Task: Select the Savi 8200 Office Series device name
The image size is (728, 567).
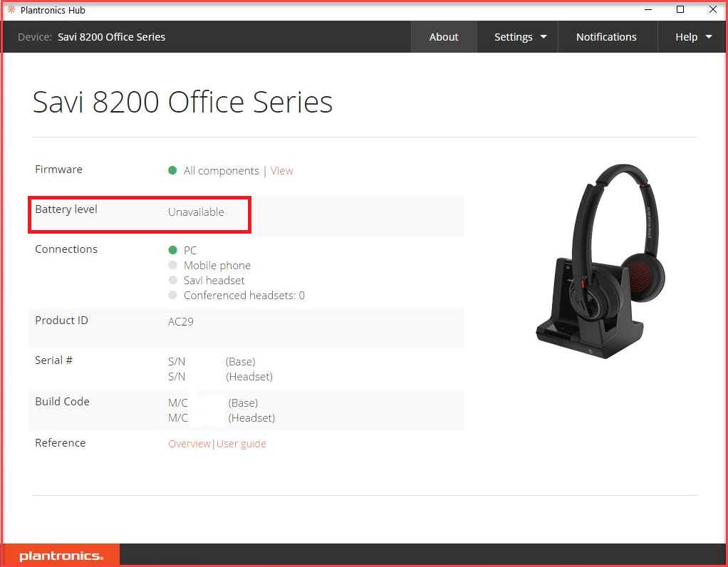Action: pos(111,37)
